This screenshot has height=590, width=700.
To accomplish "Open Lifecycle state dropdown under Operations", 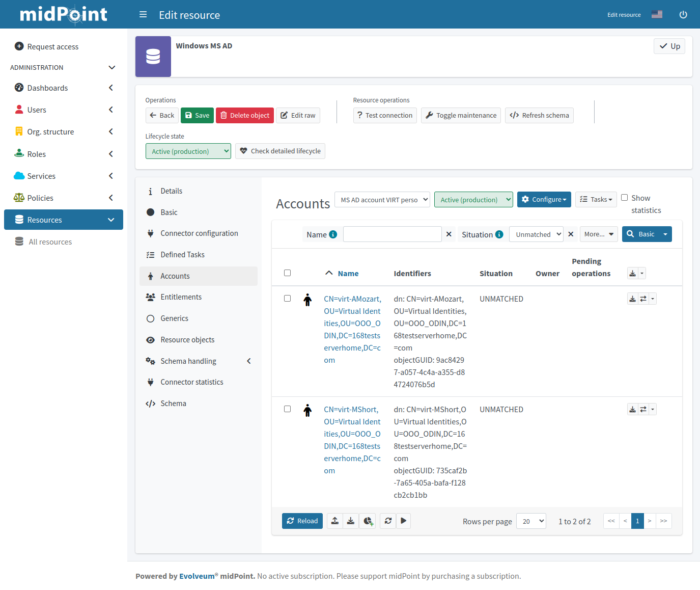I will point(188,151).
